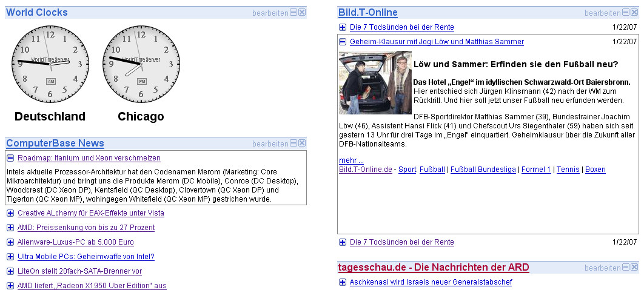Expand the Aschkenasi Generalstabschef news item
This screenshot has height=290, width=644.
pos(343,282)
